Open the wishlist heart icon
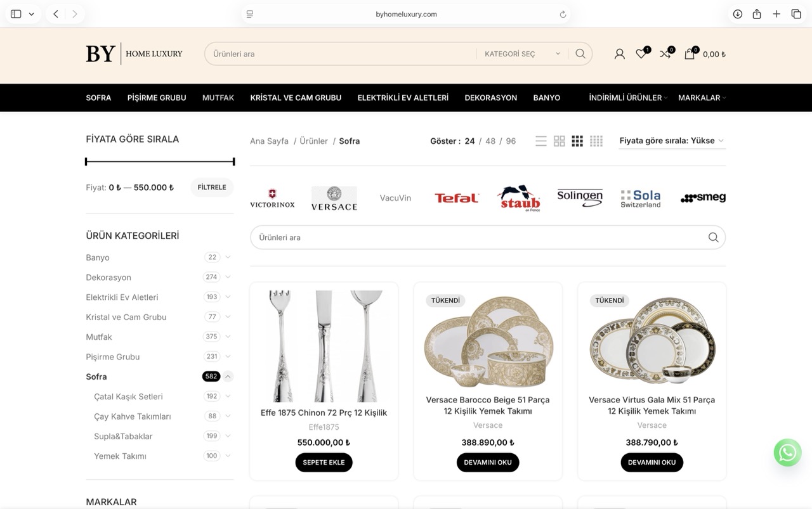The width and height of the screenshot is (812, 509). (641, 54)
